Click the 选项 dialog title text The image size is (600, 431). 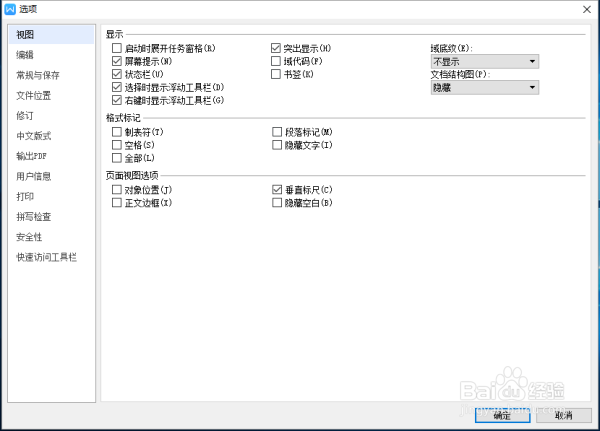coord(28,9)
